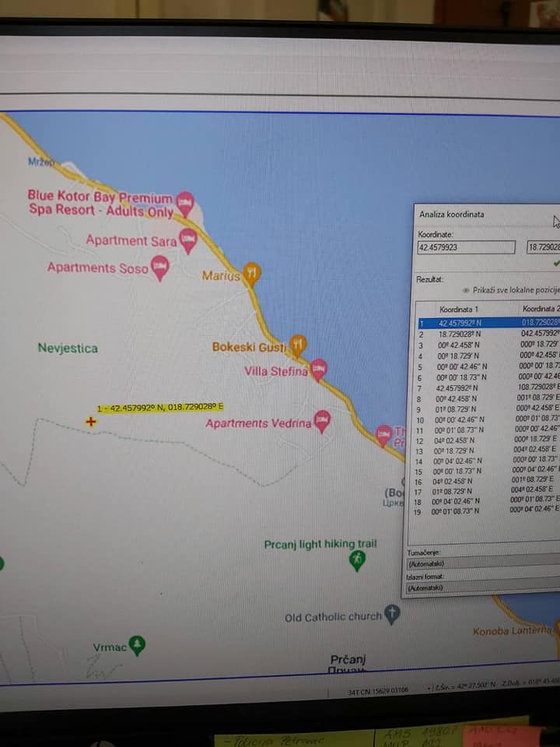Click the Koordinate field containing 42.4579923

coord(466,247)
